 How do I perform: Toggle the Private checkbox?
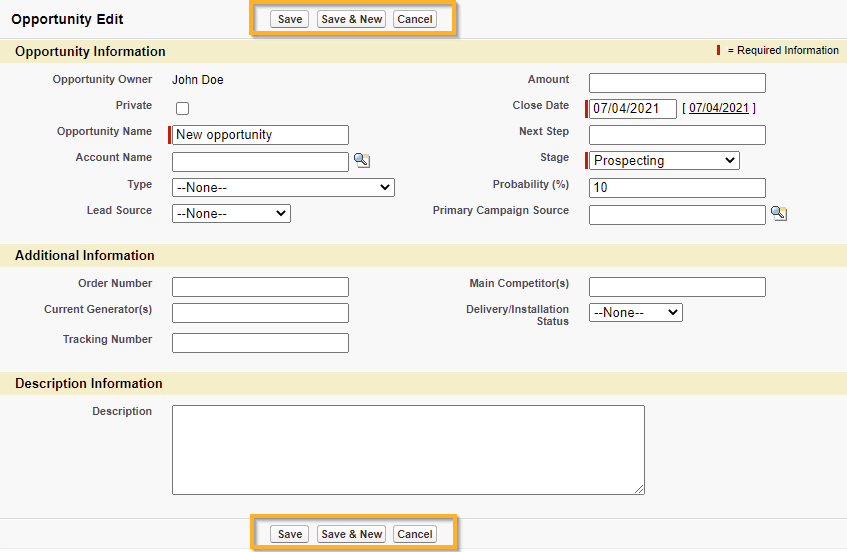pos(182,109)
